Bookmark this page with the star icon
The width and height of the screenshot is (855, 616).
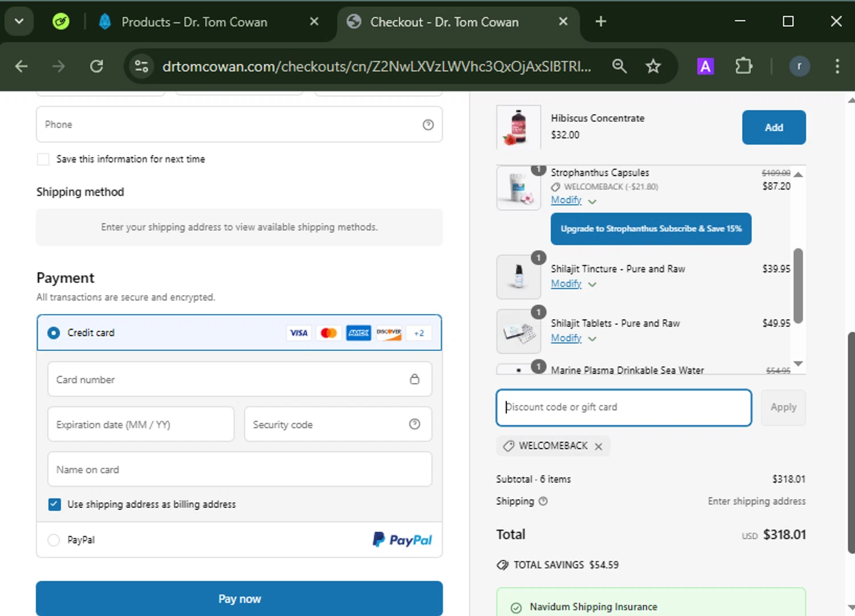tap(653, 67)
